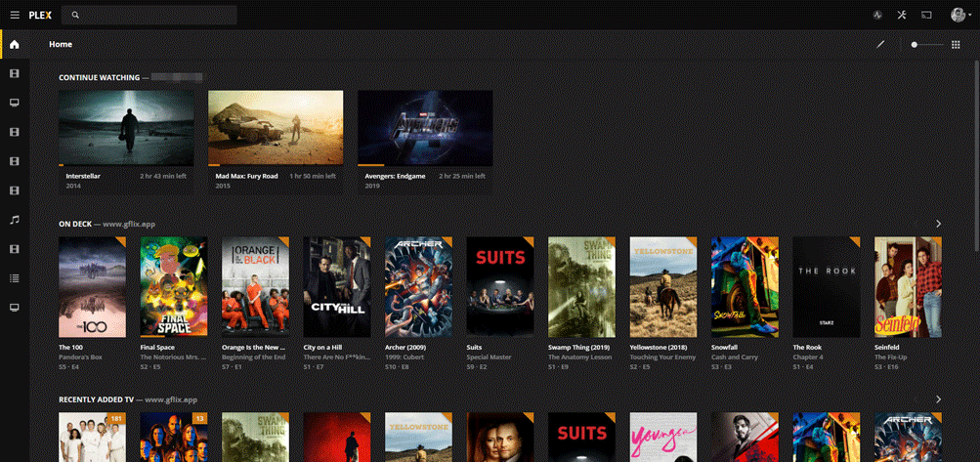Open the user avatar account dropdown
980x462 pixels.
(x=959, y=16)
